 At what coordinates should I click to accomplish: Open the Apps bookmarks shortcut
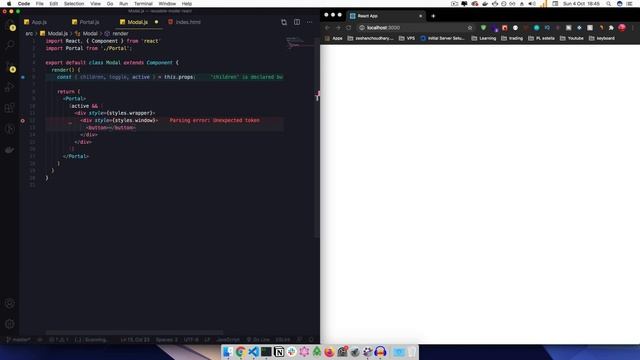point(334,38)
